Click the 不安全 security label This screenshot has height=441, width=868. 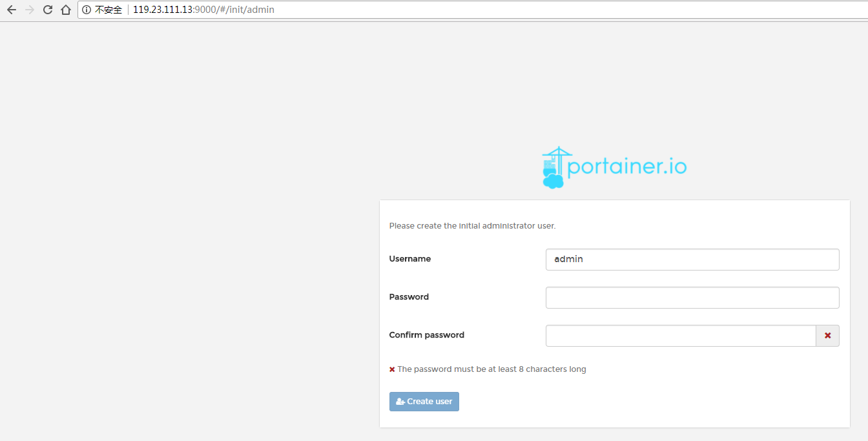coord(108,10)
